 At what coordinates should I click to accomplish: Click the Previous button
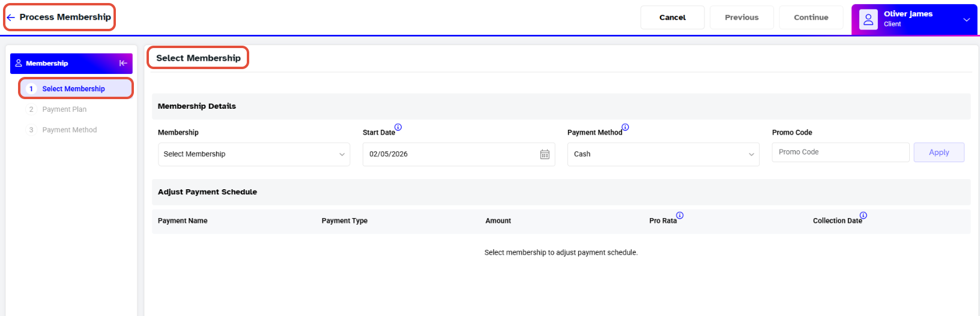[742, 17]
